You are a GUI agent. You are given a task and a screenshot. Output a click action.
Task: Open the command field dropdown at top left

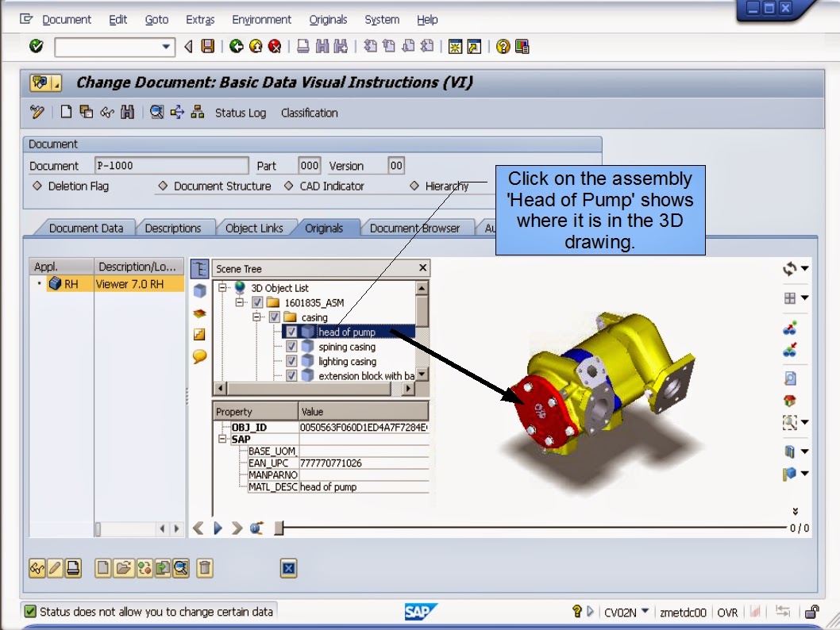[x=166, y=47]
